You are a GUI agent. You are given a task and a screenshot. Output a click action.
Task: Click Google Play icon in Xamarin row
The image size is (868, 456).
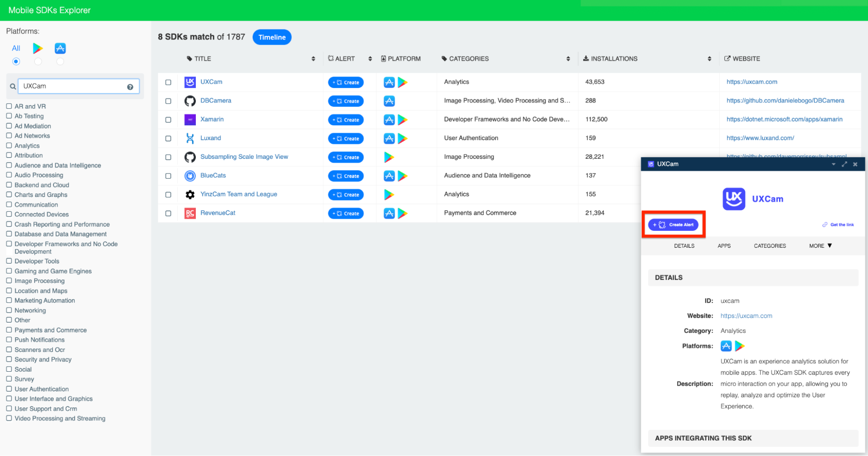pos(403,119)
